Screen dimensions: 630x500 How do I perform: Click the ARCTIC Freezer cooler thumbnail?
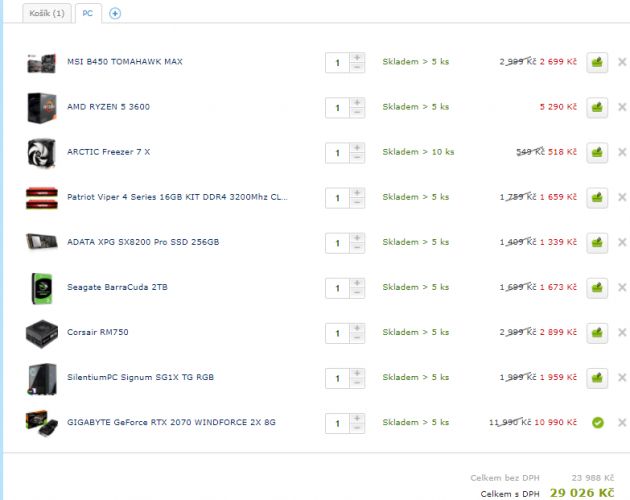click(x=41, y=153)
